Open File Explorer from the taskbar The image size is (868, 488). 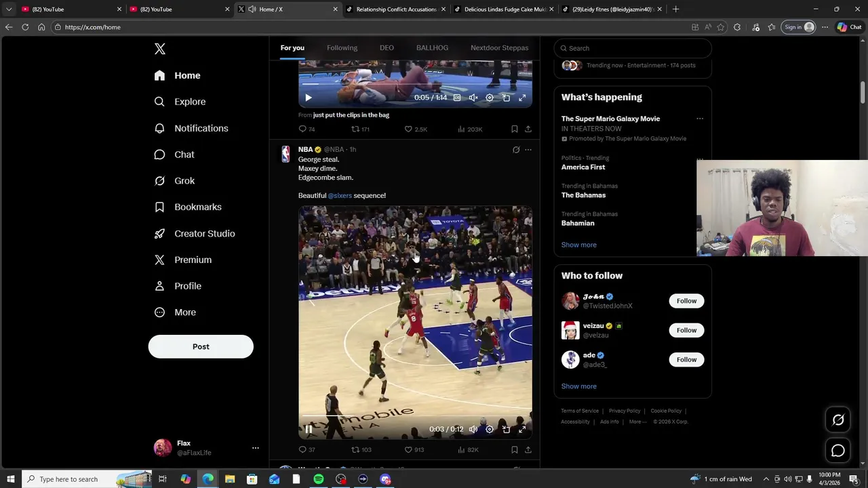[230, 479]
